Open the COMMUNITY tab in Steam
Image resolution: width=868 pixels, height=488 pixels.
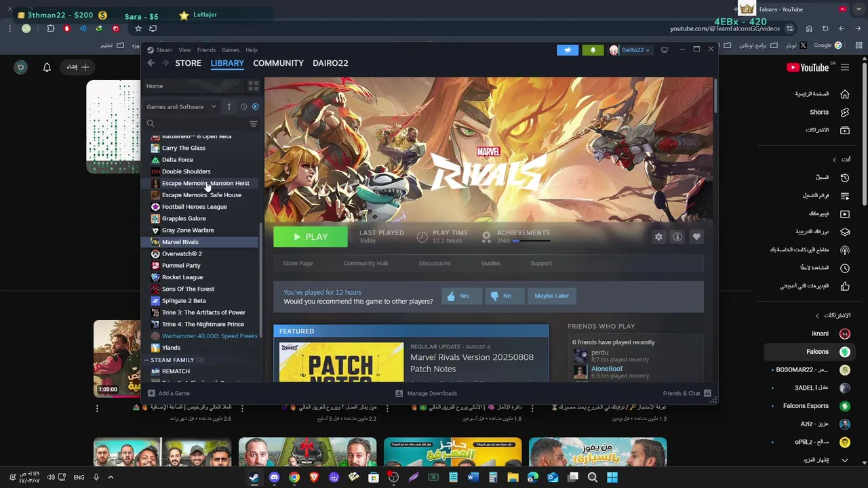[x=278, y=63]
